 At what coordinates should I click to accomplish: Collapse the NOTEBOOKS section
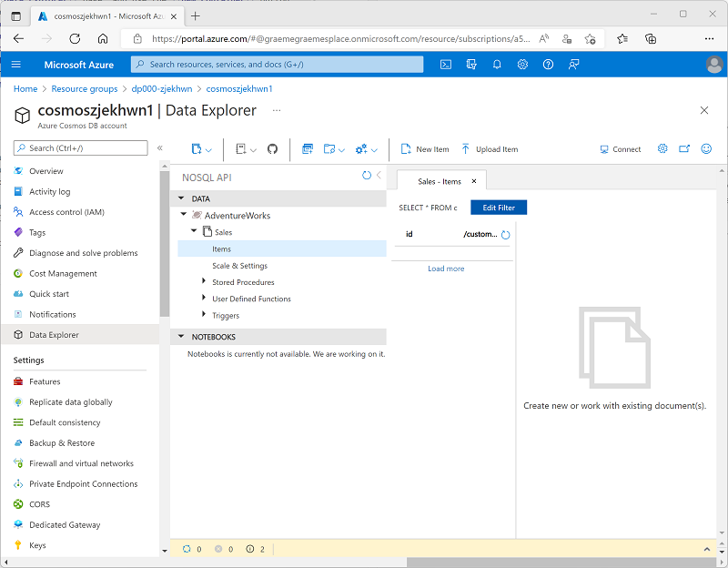[181, 336]
